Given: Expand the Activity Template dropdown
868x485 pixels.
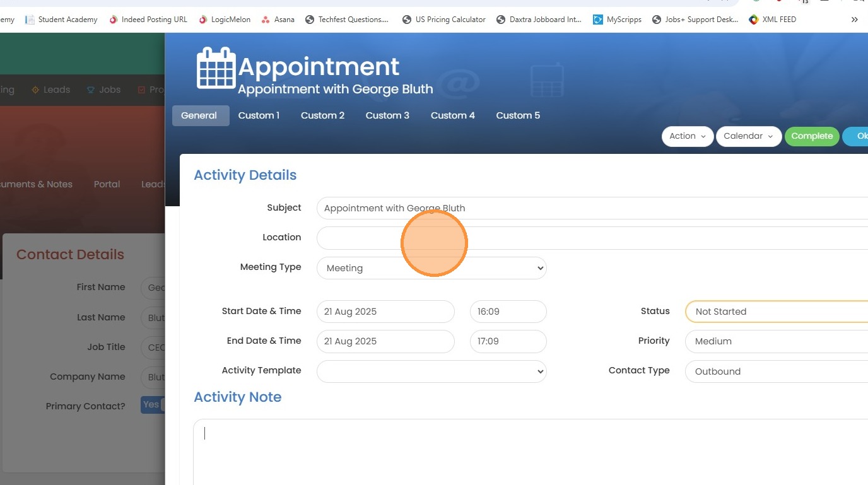Looking at the screenshot, I should 431,371.
